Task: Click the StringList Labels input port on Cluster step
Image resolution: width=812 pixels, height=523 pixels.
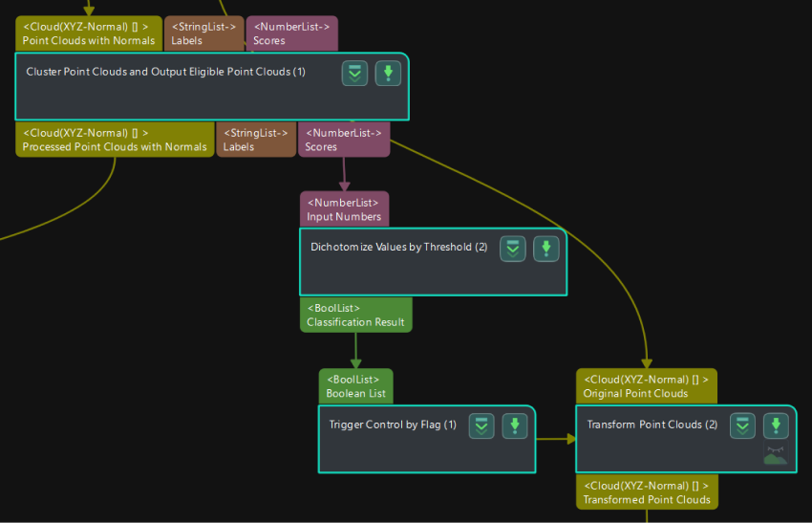Action: (204, 33)
